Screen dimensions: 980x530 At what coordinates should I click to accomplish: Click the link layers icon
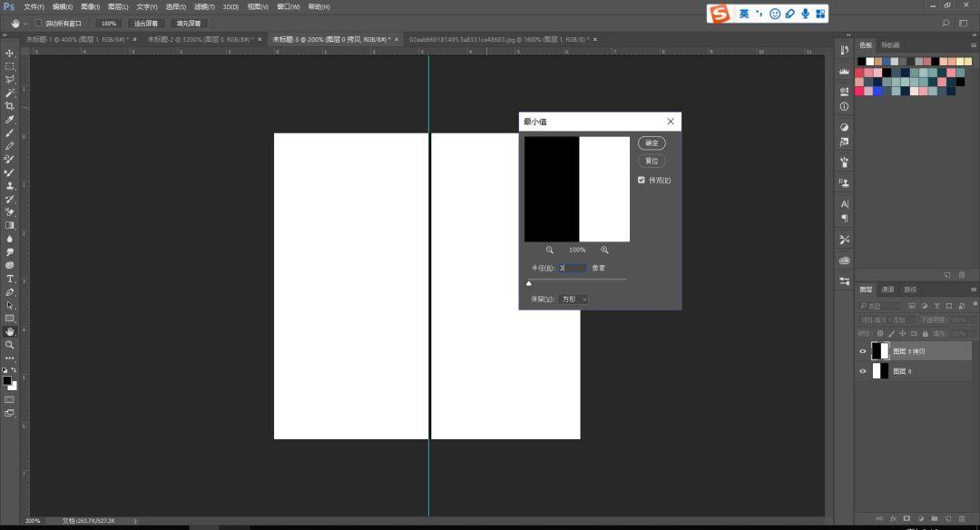click(879, 519)
